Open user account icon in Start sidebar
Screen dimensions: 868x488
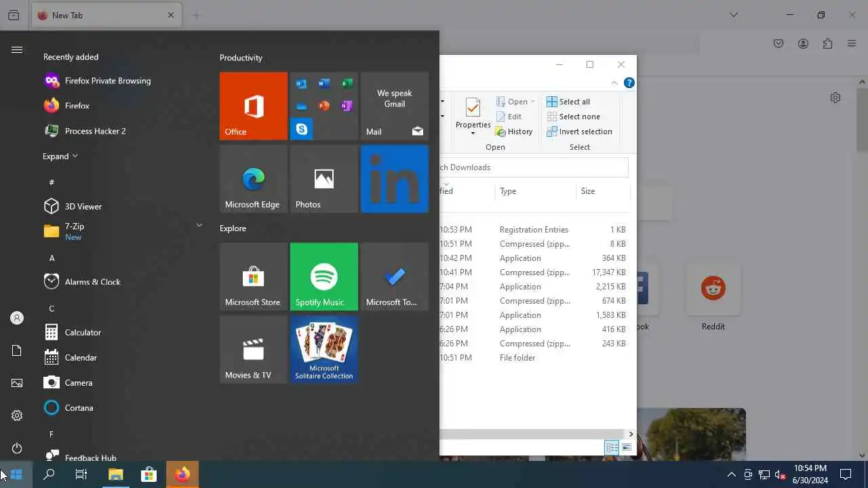coord(17,318)
